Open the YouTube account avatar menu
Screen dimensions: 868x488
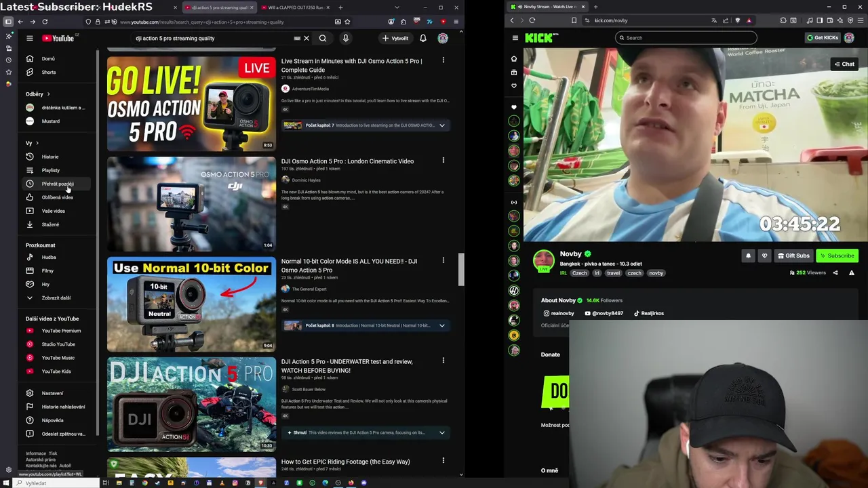click(443, 39)
